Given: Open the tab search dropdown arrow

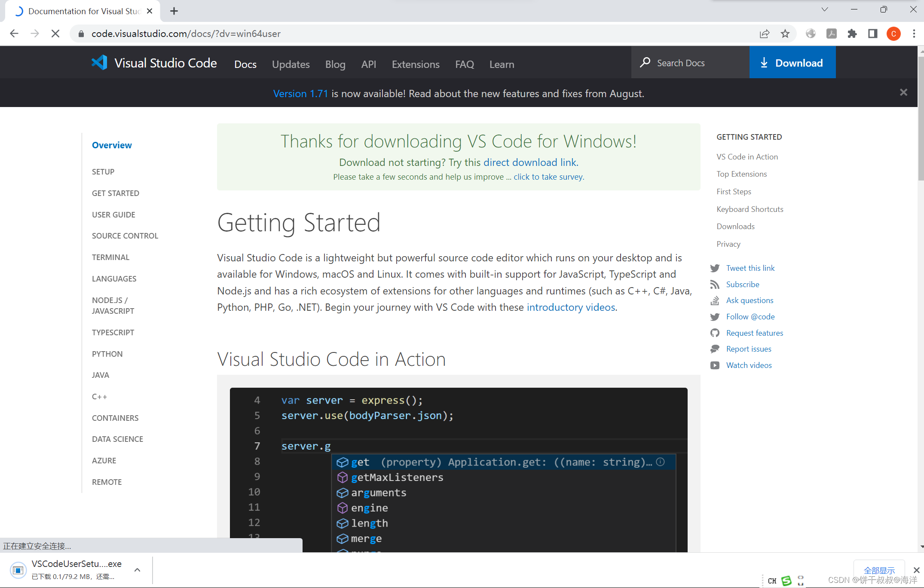Looking at the screenshot, I should 824,9.
